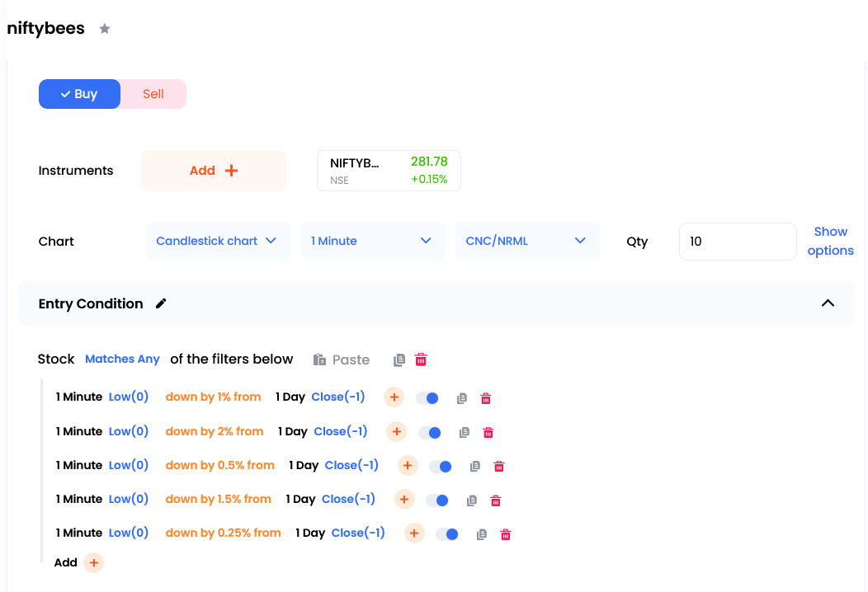Viewport: 868px width, 592px height.
Task: Add sub-condition to down by 0.25% row
Action: click(414, 533)
